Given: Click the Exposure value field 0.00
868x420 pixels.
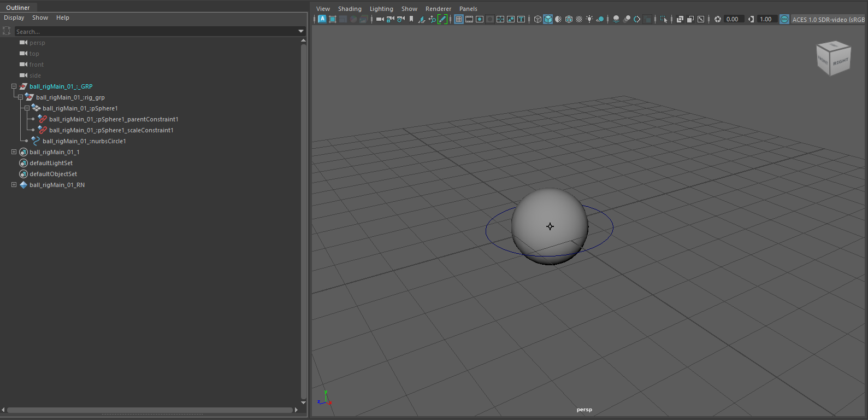Looking at the screenshot, I should tap(734, 19).
